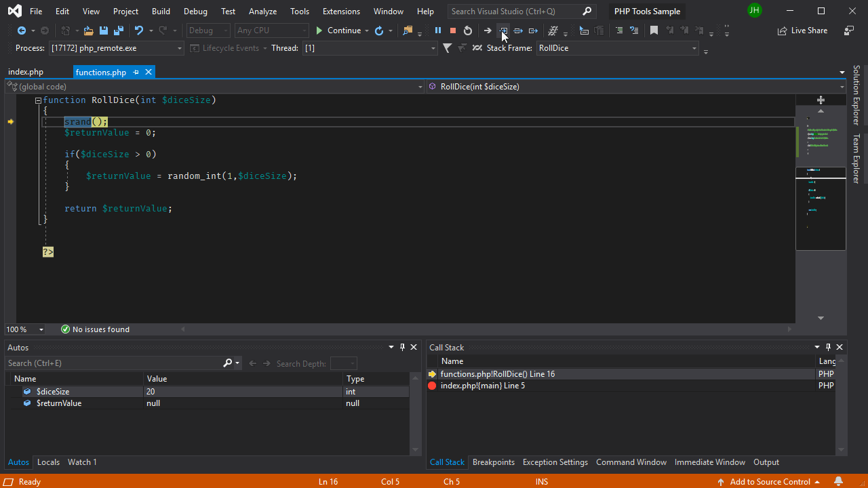Click the Step Over icon
868x488 pixels.
pos(518,30)
